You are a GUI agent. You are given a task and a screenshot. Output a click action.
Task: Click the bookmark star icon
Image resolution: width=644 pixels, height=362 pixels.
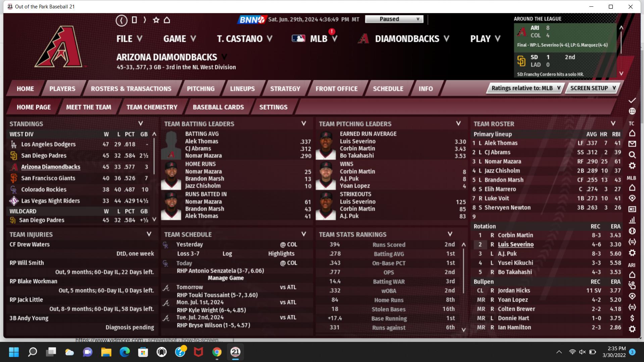[x=156, y=20]
